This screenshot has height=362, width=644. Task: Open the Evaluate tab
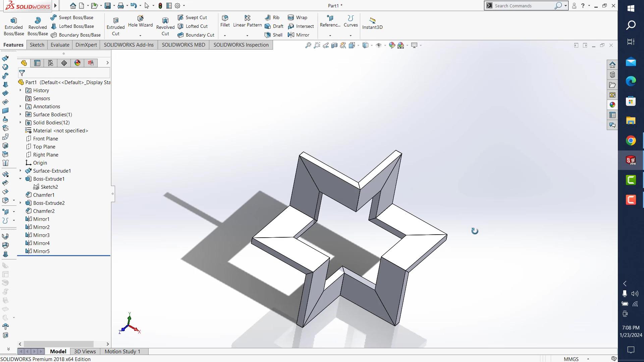click(60, 45)
